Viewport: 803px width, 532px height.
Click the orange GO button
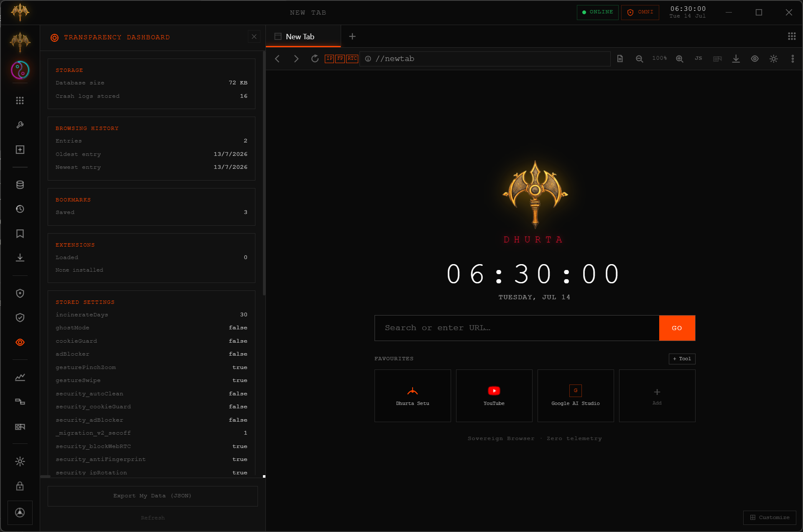677,328
